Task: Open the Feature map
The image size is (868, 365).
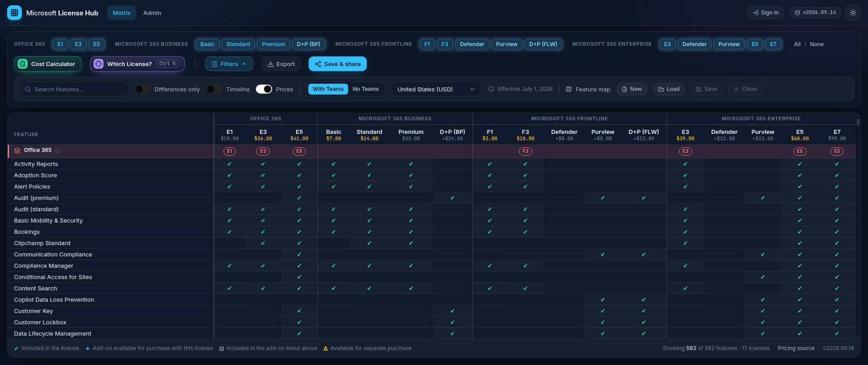Action: pos(588,89)
